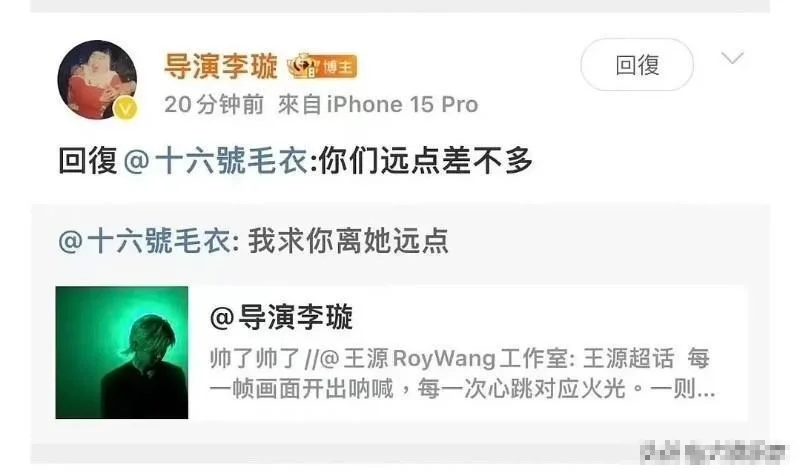Screen dimensions: 800x476
Task: Open the 导演李璇 username at top
Action: (221, 66)
